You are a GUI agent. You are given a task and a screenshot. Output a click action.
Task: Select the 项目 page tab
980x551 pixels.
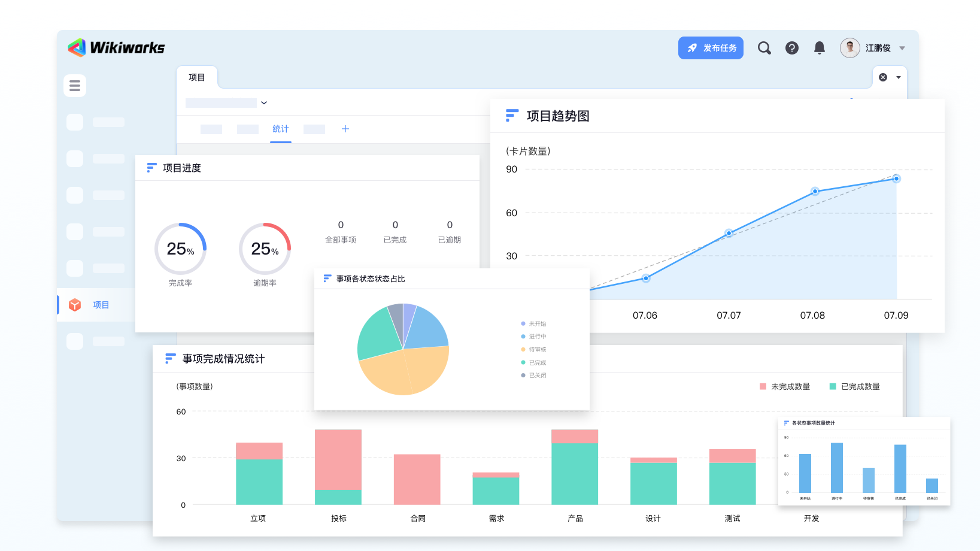(197, 77)
